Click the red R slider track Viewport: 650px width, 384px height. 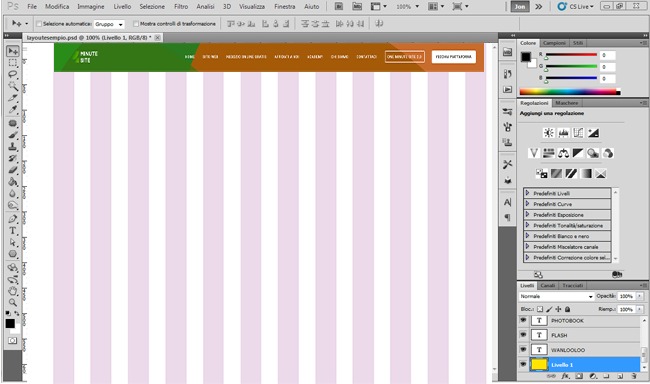571,55
